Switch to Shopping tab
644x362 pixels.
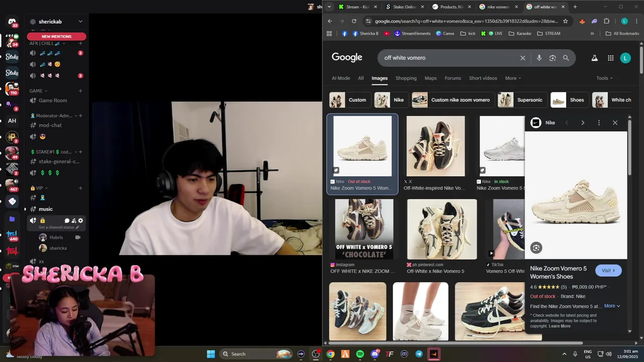(406, 78)
